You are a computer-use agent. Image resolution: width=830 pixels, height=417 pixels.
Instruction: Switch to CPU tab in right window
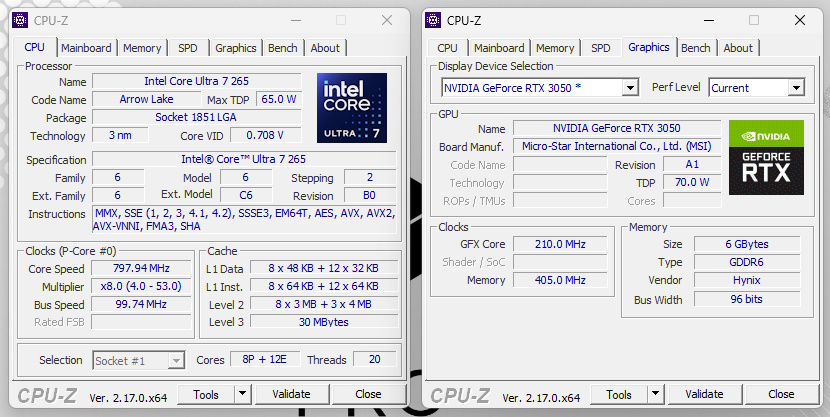point(447,48)
